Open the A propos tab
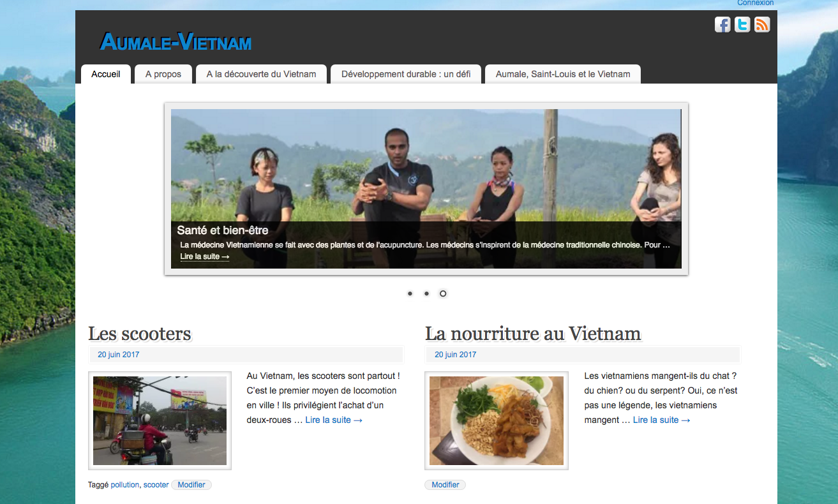The image size is (838, 504). [x=163, y=74]
